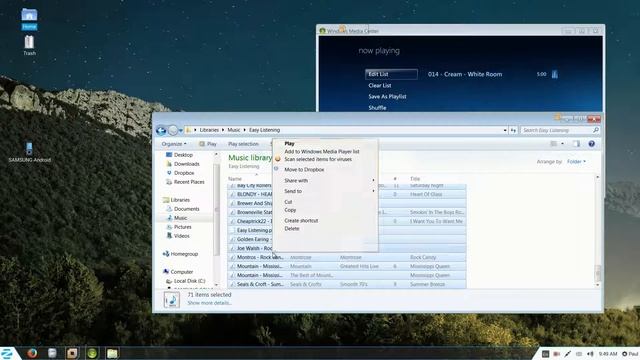The width and height of the screenshot is (640, 360).
Task: Open the Home folder desktop icon
Action: pyautogui.click(x=29, y=18)
